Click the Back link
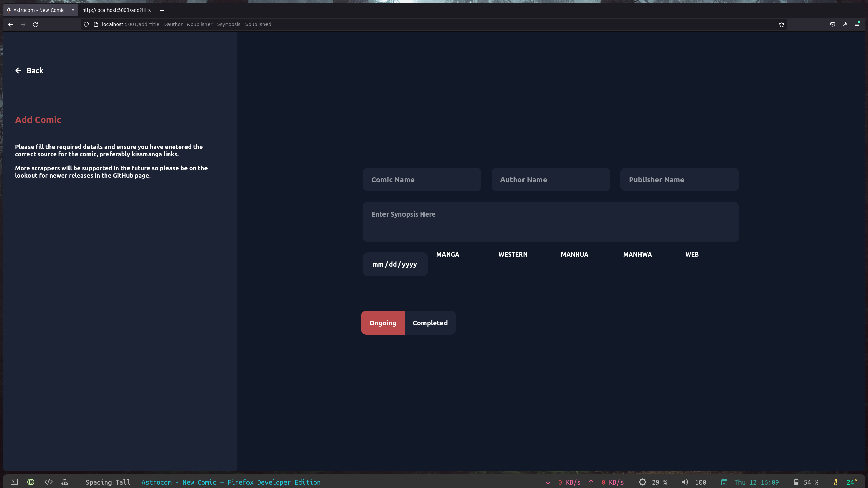Screen dimensions: 868x488 click(x=29, y=70)
